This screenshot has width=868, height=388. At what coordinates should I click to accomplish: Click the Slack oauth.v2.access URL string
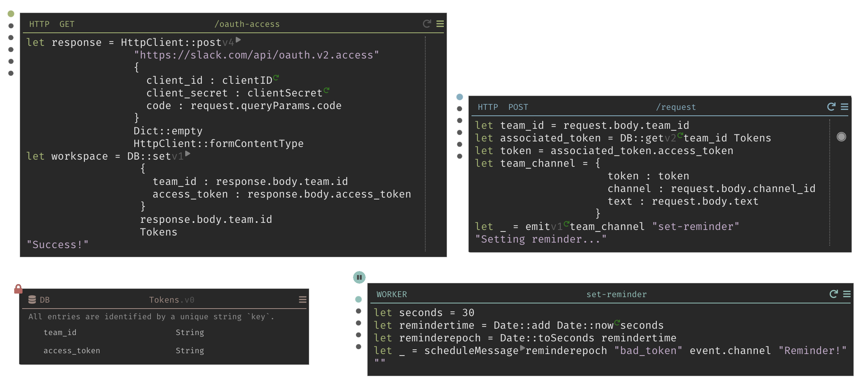point(256,55)
